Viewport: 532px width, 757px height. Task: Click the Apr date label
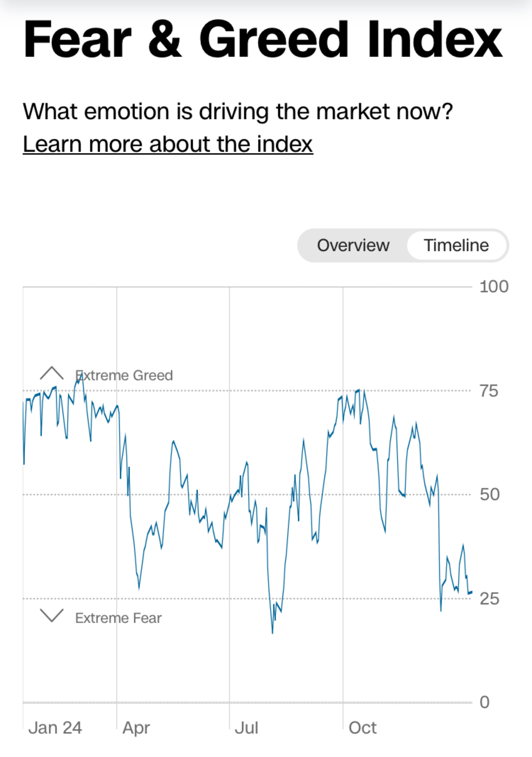[136, 728]
